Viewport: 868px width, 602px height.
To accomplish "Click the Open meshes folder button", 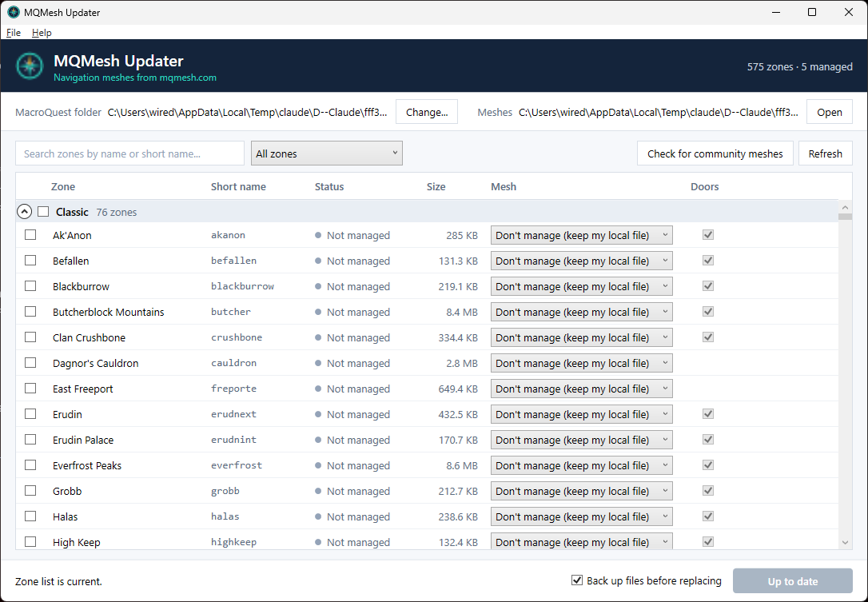I will 830,112.
